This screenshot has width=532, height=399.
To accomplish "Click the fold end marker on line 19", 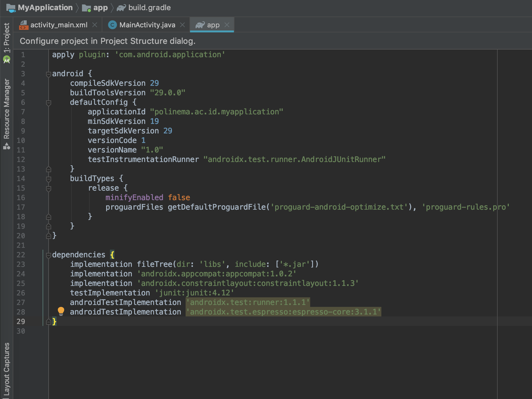I will [x=49, y=226].
